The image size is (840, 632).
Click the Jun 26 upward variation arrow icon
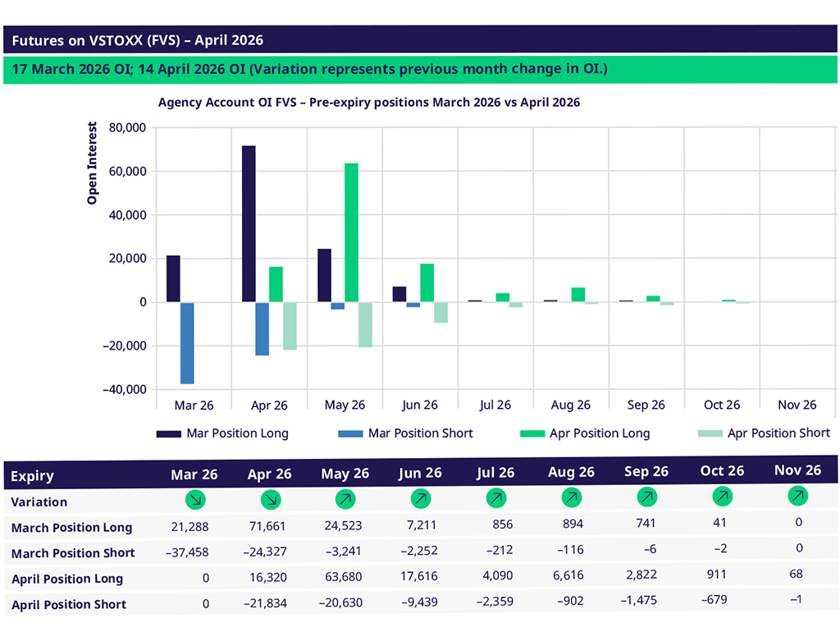(x=421, y=498)
